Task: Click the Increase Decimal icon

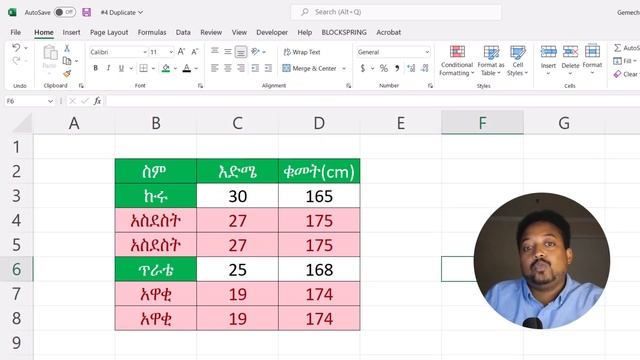Action: 411,68
